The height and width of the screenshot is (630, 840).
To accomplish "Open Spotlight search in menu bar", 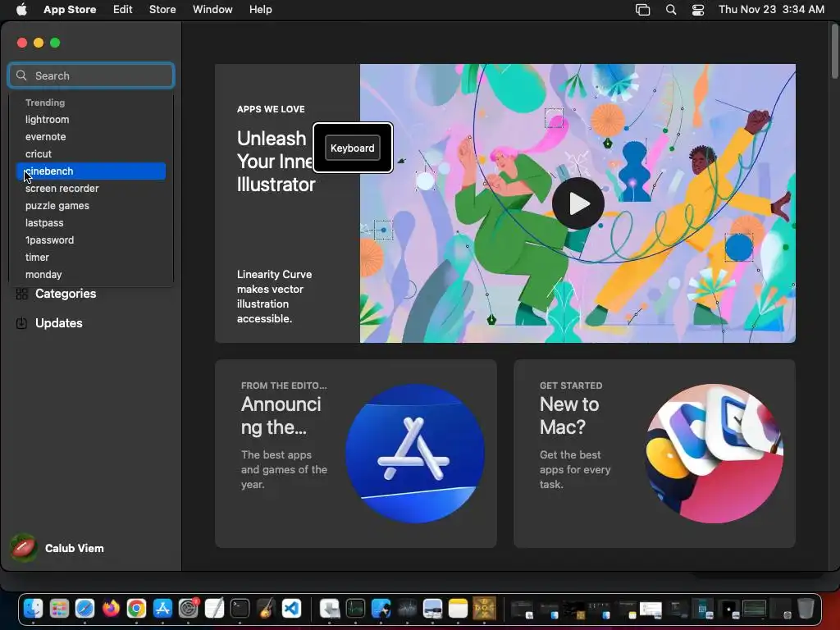I will pos(671,10).
